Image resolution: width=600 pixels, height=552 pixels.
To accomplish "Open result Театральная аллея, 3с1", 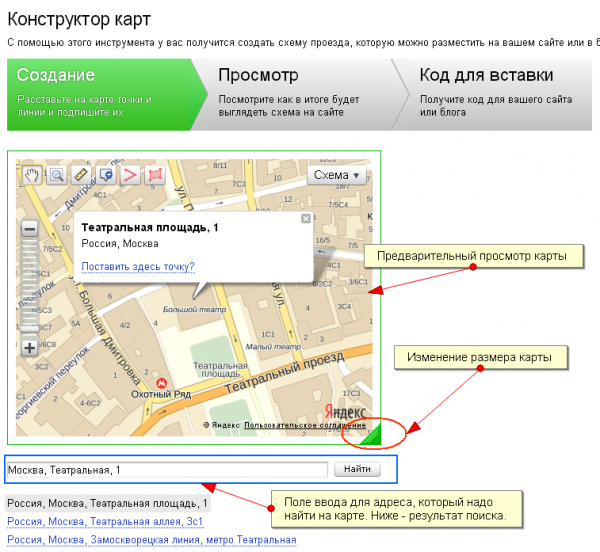I will 105,521.
